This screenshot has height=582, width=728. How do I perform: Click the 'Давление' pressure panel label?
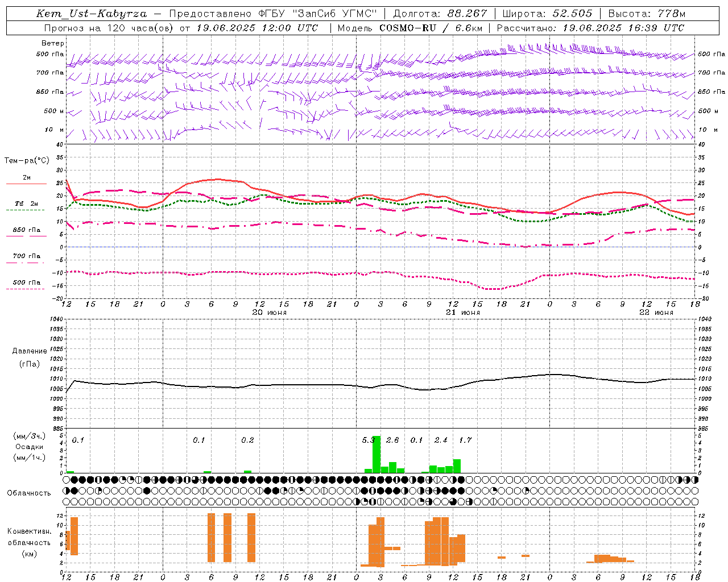tap(30, 351)
